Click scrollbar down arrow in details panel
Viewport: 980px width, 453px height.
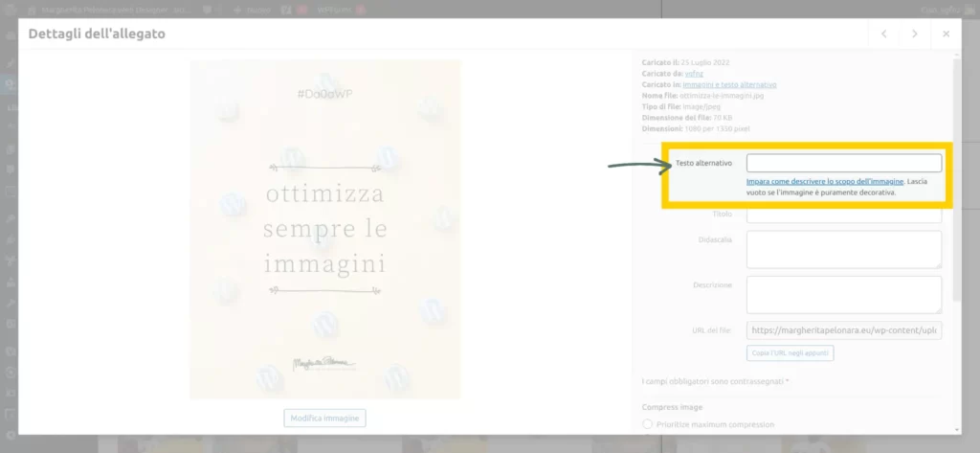point(957,429)
